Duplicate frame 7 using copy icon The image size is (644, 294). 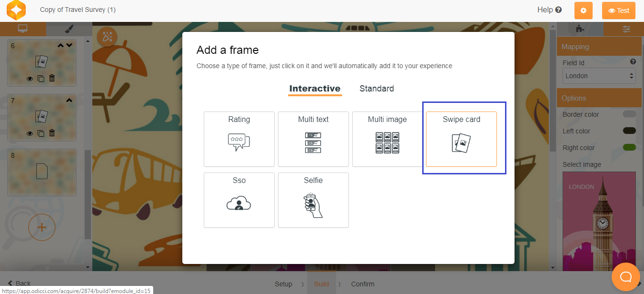[41, 133]
